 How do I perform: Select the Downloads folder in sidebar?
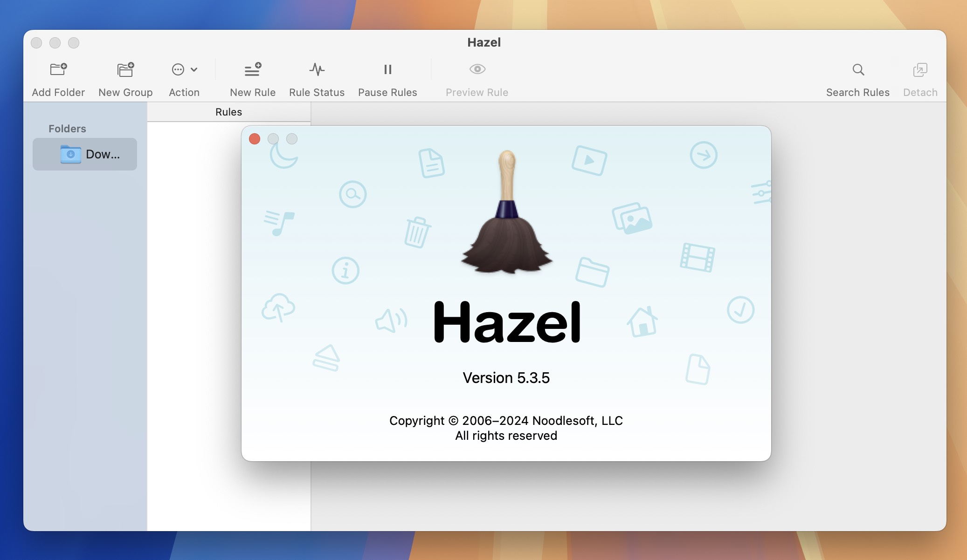[85, 154]
